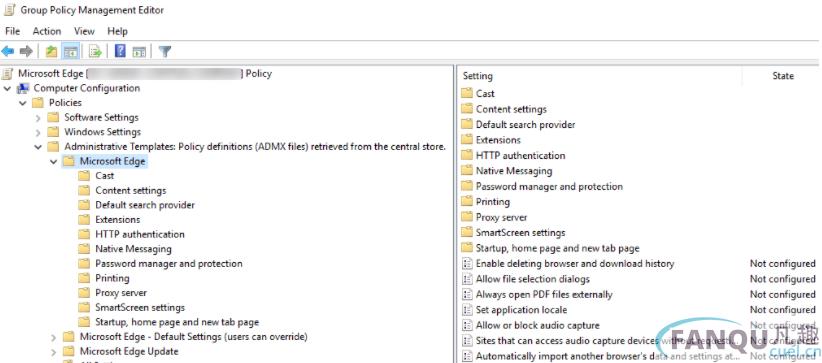
Task: Open the Help toolbar icon
Action: point(120,51)
